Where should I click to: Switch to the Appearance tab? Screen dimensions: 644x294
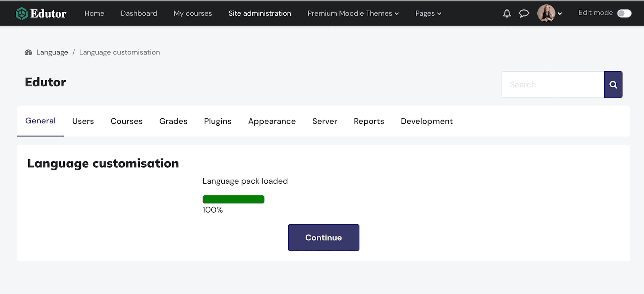point(272,121)
